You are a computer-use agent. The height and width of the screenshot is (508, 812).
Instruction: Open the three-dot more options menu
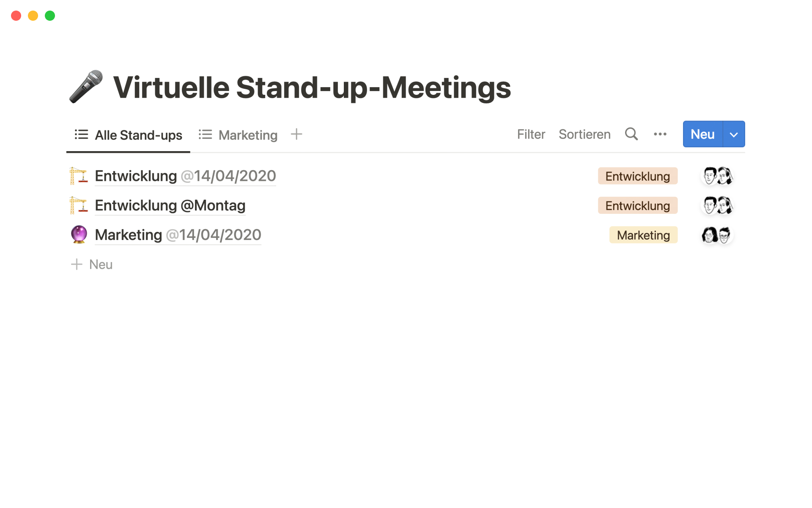pos(660,134)
